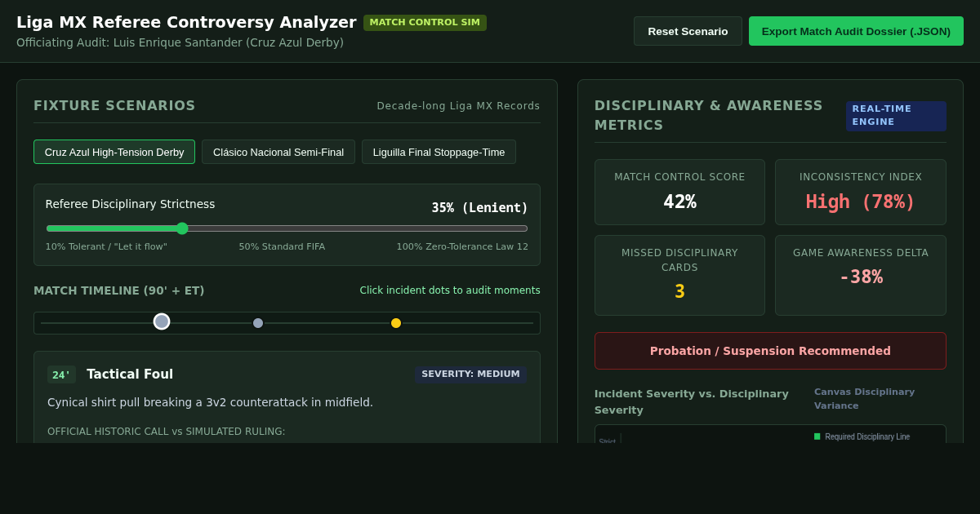Click the Click incident dots to audit hint
The image size is (980, 514).
(x=450, y=290)
